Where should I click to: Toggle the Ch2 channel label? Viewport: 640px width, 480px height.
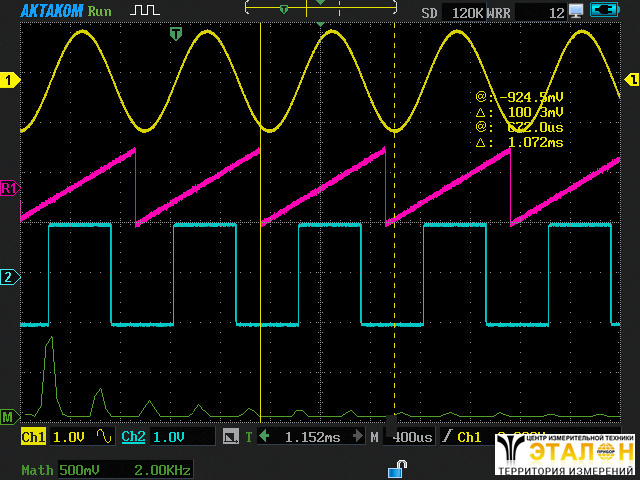coord(133,437)
